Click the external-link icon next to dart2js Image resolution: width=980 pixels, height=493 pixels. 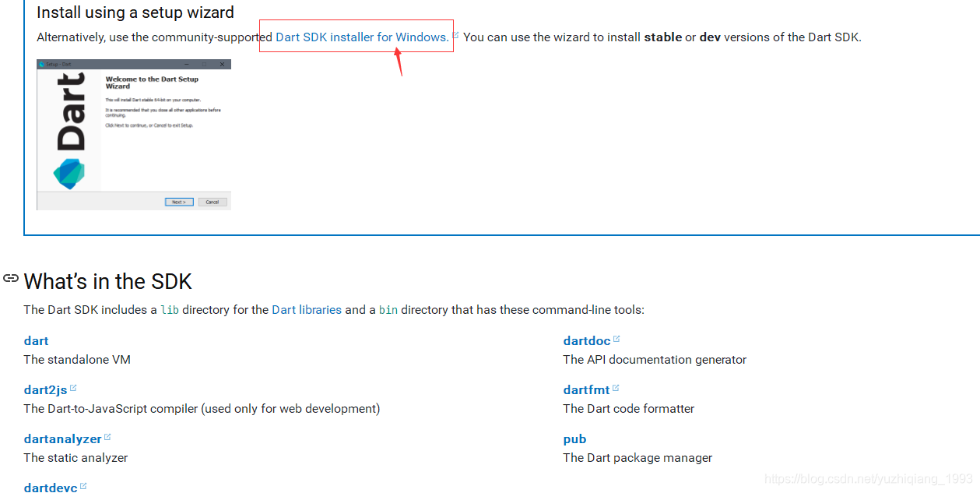73,388
